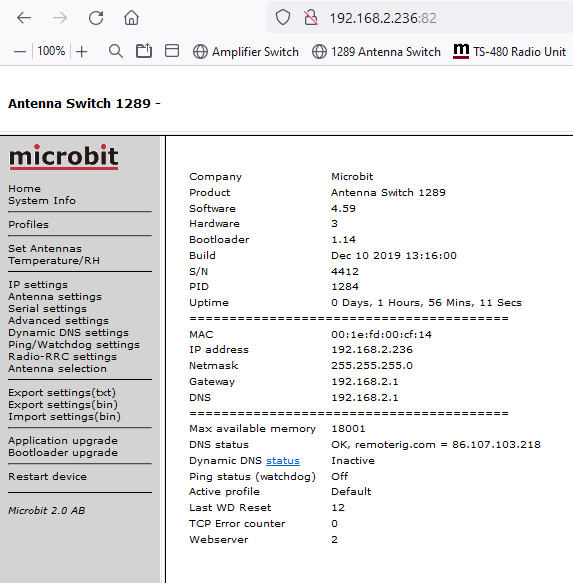
Task: Open Advanced settings
Action: (58, 321)
